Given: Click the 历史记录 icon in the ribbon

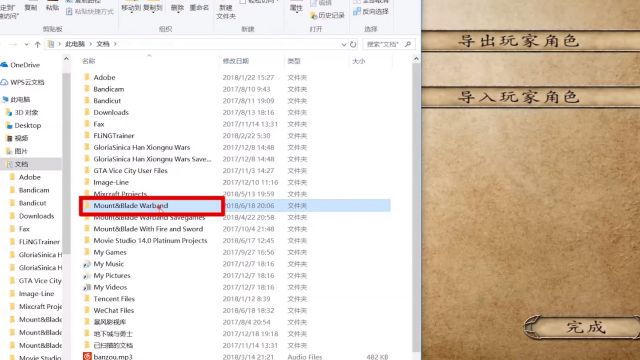Looking at the screenshot, I should [313, 16].
